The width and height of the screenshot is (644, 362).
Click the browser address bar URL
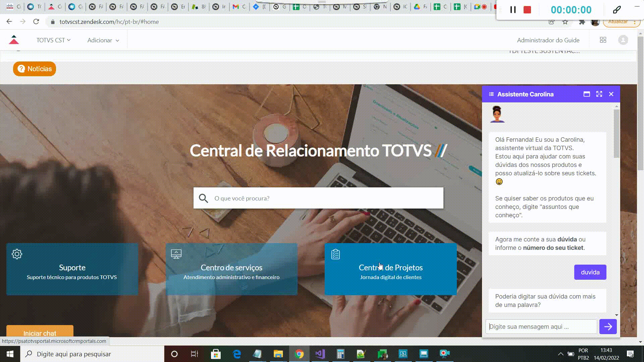click(109, 22)
